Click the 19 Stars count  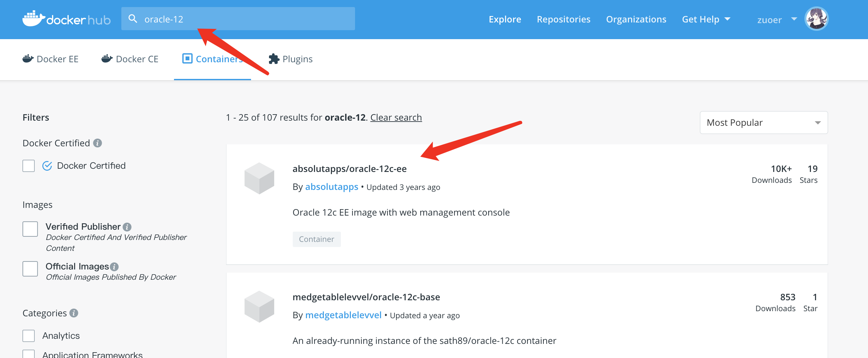[808, 174]
